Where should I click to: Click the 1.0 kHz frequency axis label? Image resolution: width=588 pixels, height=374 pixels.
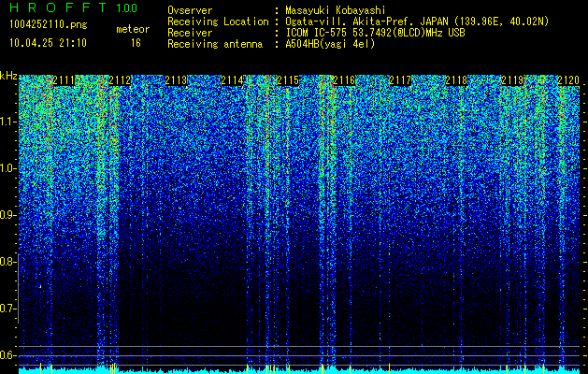pos(7,169)
